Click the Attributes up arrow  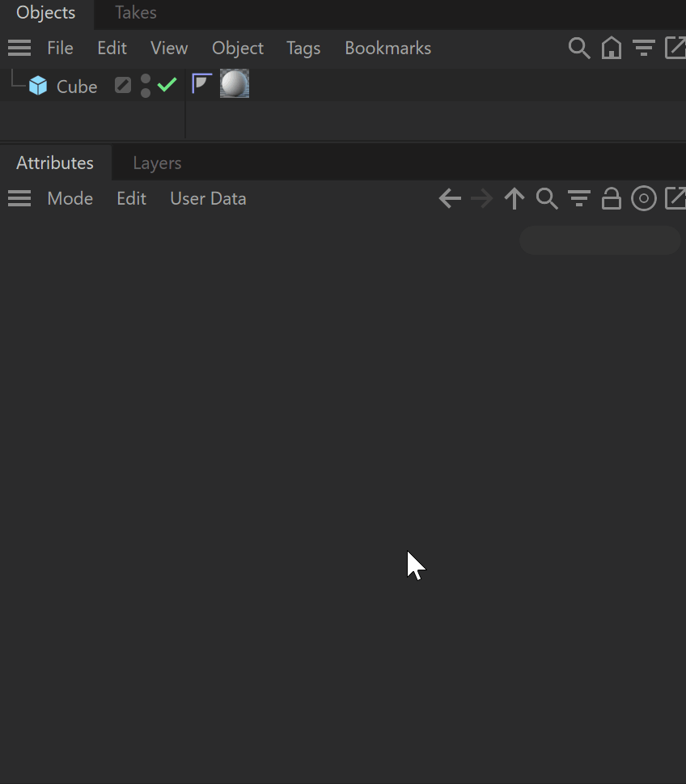514,198
